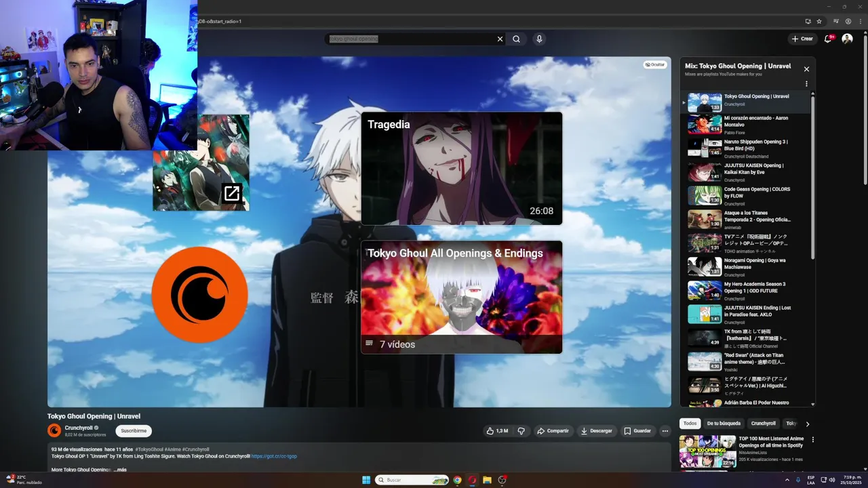Open the got.cr/cc-tgop link
The width and height of the screenshot is (868, 488).
[x=274, y=456]
